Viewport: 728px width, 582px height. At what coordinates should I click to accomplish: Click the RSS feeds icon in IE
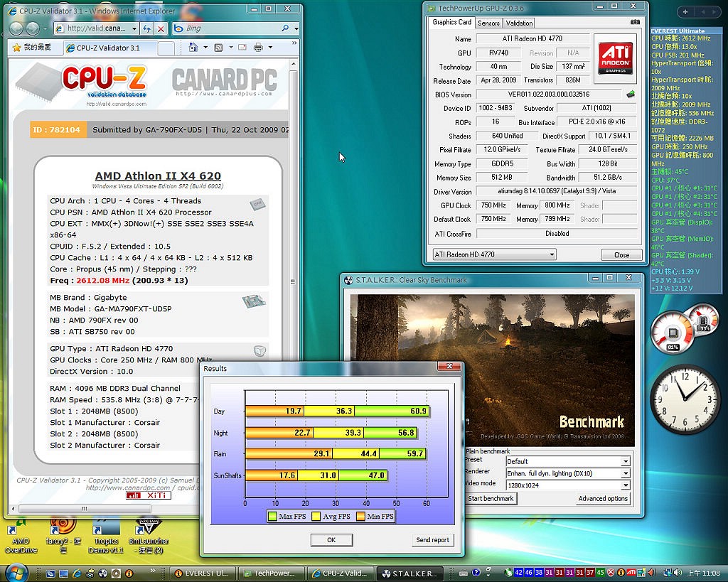[218, 48]
